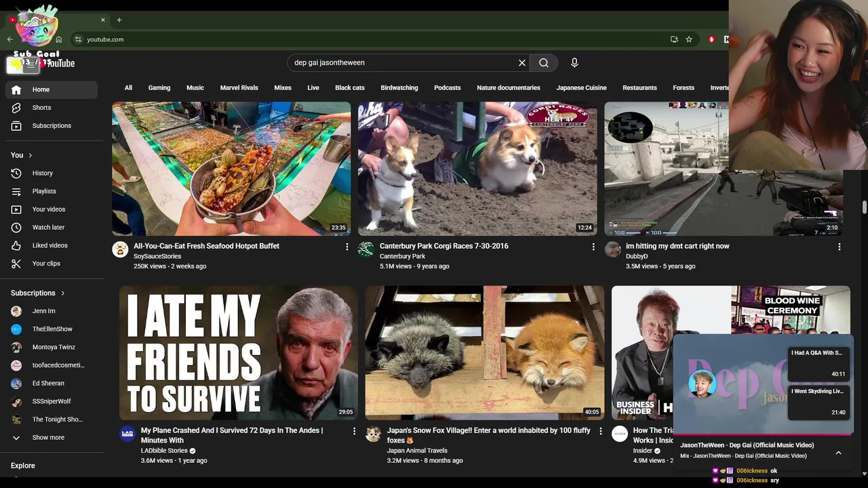Viewport: 868px width, 488px height.
Task: Open a new browser tab
Action: 119,20
